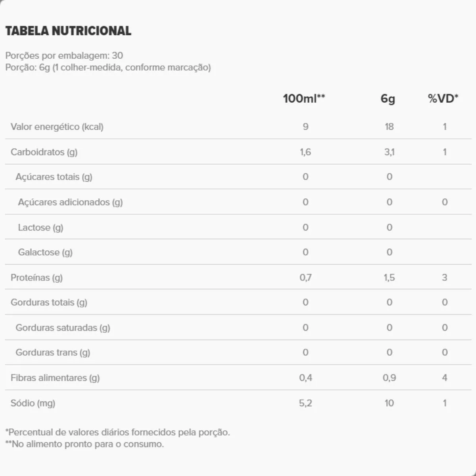The width and height of the screenshot is (476, 476).
Task: Click the 'Açúcares adicionados (g)' row label
Action: [70, 202]
